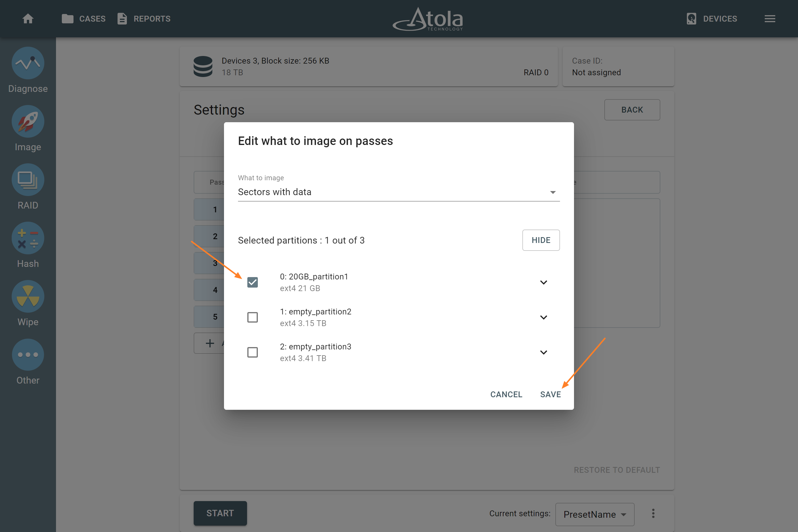The image size is (798, 532).
Task: Hide the partitions list
Action: pos(541,240)
